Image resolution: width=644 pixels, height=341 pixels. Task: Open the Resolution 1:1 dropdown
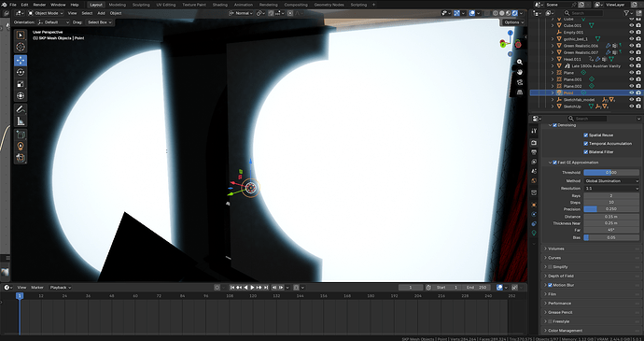[611, 189]
